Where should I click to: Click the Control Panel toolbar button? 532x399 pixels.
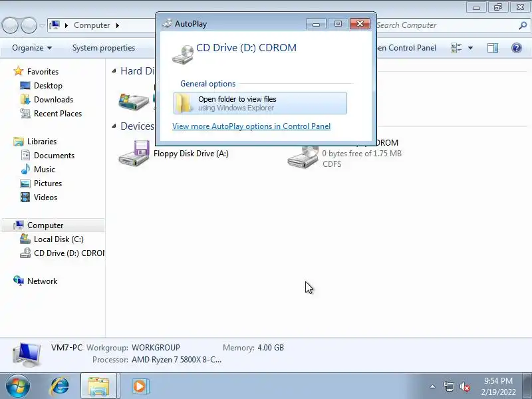(406, 48)
